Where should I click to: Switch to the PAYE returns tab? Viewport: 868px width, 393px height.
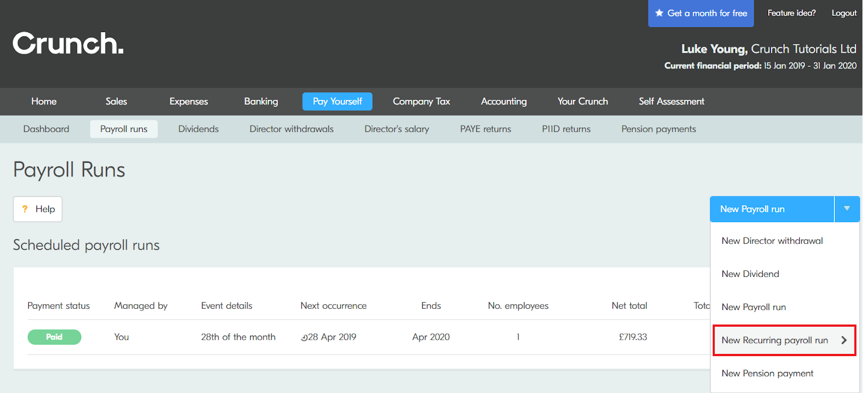(x=486, y=129)
